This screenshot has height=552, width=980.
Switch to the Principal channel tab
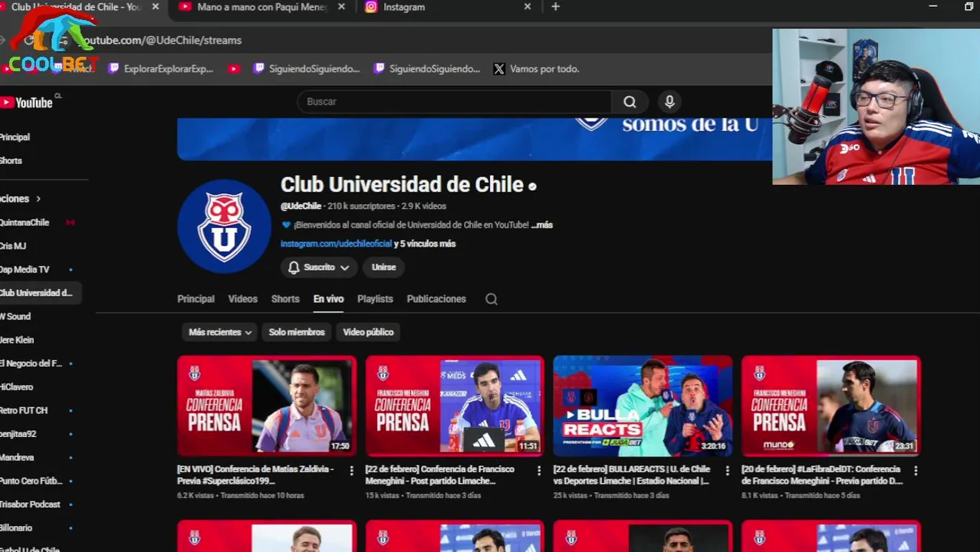click(x=196, y=299)
